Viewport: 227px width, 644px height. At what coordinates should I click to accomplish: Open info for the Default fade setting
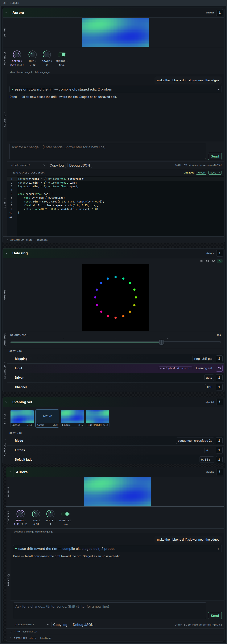[x=219, y=460]
